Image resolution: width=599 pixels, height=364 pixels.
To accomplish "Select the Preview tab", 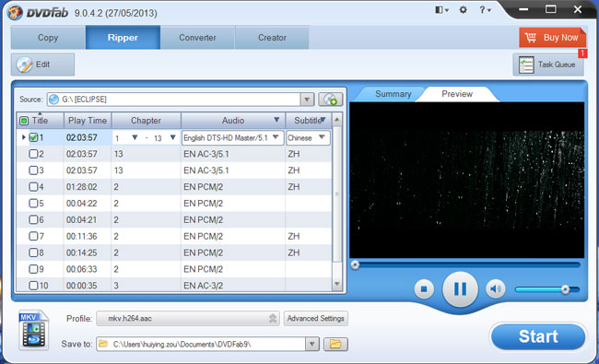I will [x=457, y=94].
